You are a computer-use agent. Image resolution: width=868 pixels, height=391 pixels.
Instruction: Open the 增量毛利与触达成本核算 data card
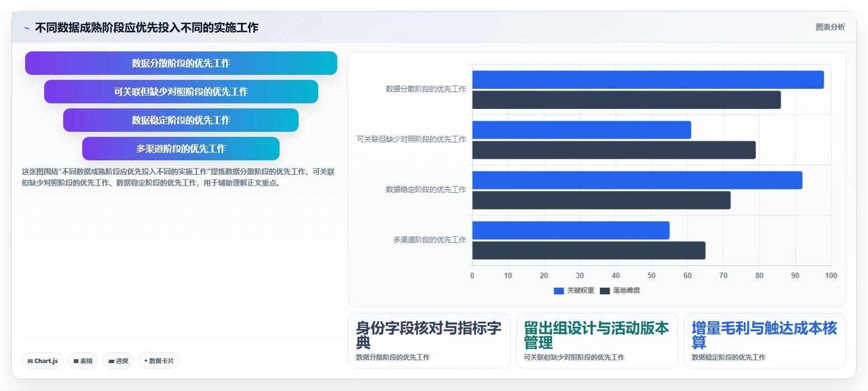coord(765,341)
